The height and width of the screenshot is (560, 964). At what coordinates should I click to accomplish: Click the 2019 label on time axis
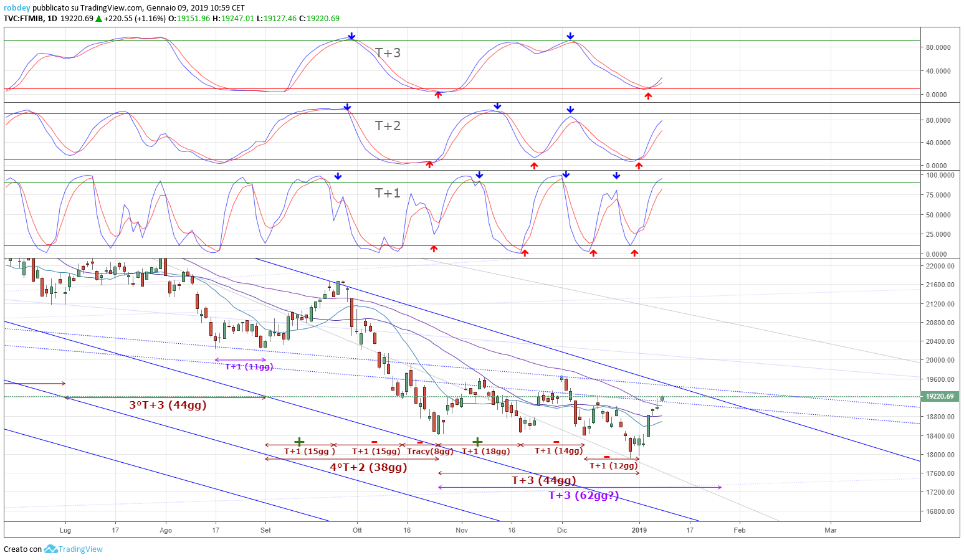pos(639,530)
